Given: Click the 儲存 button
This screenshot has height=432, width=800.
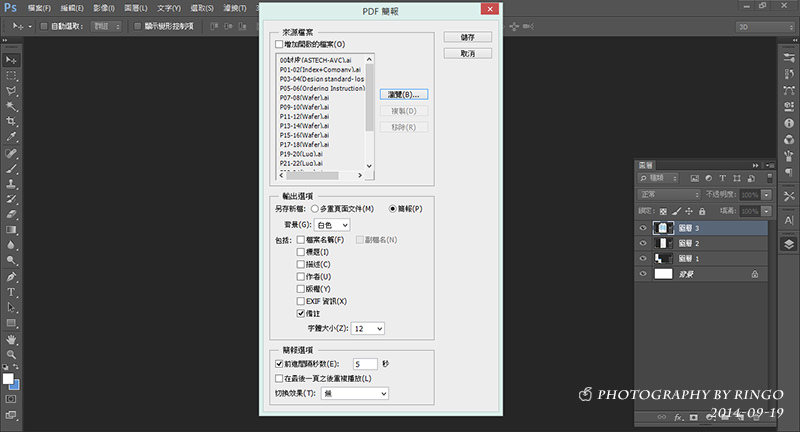Looking at the screenshot, I should [x=468, y=37].
